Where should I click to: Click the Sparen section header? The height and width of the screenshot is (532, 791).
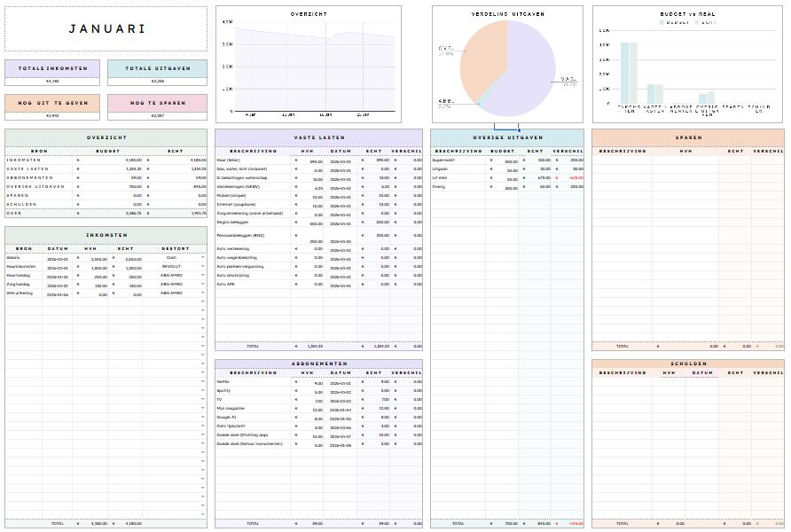click(688, 137)
